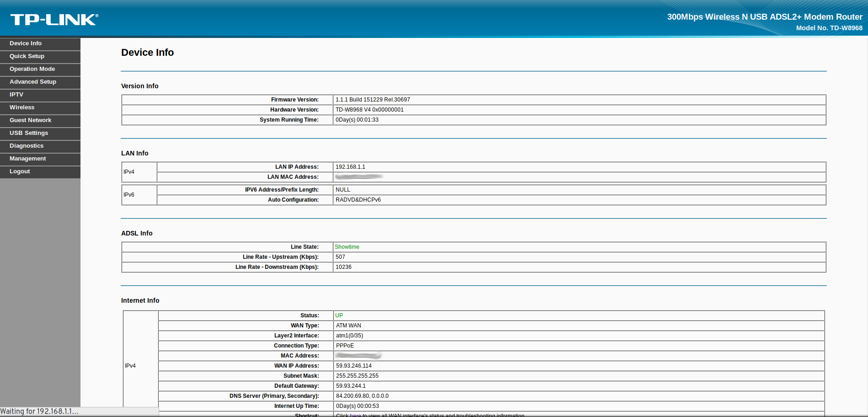Expand Advanced Setup in sidebar
Viewport: 868px width, 417px height.
click(x=33, y=82)
